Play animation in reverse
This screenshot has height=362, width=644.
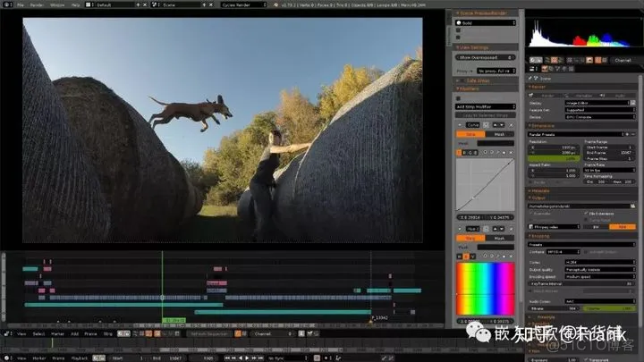coord(241,358)
